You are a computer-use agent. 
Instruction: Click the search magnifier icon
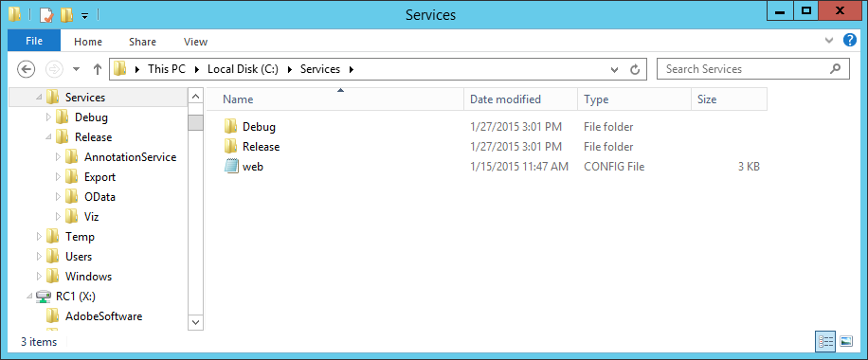click(x=836, y=69)
